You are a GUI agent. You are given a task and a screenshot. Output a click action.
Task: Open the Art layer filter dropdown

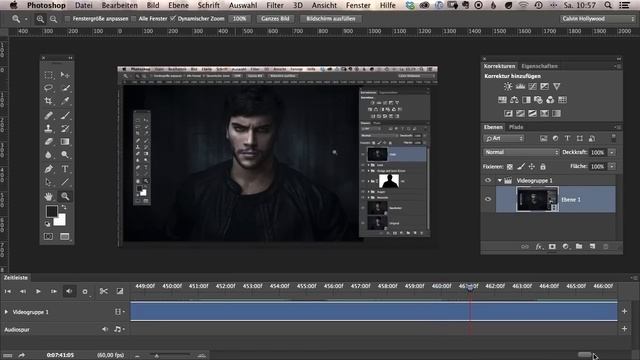[504, 138]
